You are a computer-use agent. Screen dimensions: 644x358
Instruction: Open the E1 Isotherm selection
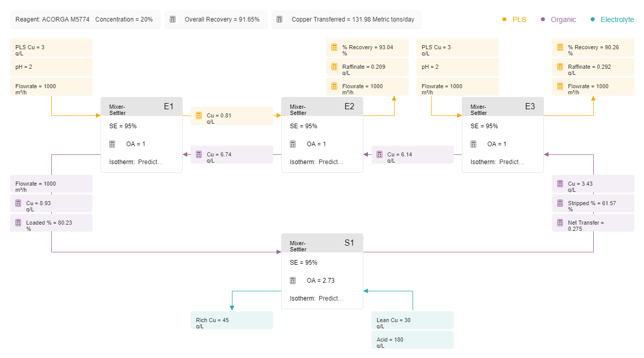[136, 162]
